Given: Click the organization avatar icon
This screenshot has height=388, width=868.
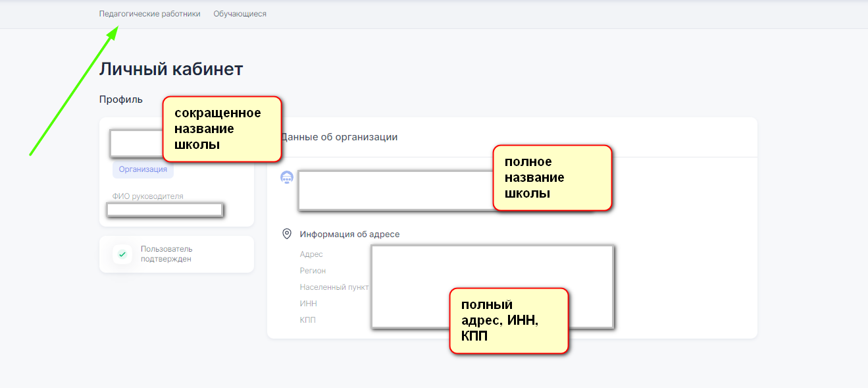Looking at the screenshot, I should [x=286, y=178].
